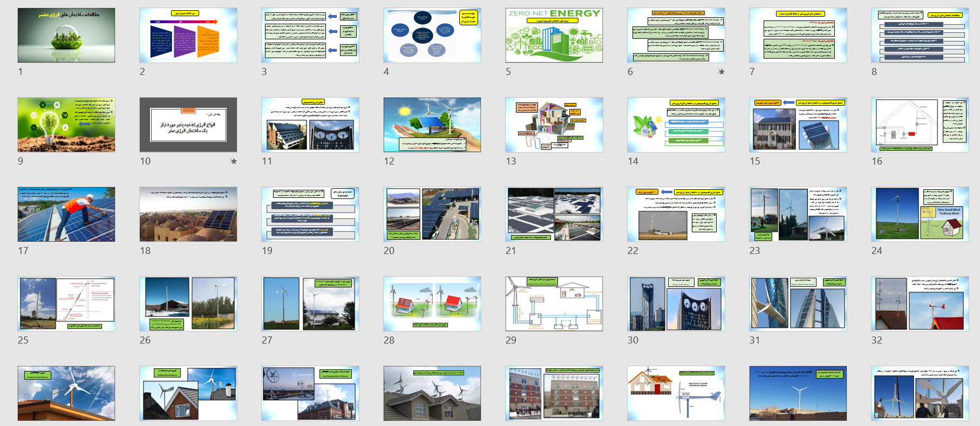Select slide 22 thumbnail
Viewport: 980px width, 426px height.
coord(676,214)
